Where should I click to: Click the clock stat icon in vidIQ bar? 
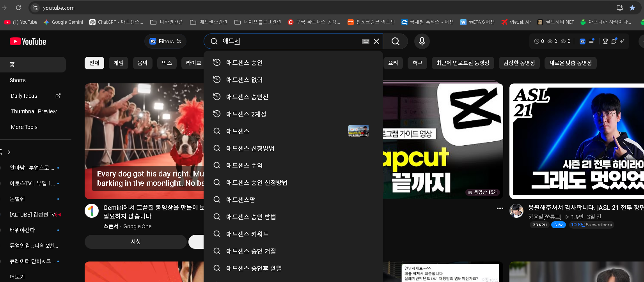coord(537,41)
